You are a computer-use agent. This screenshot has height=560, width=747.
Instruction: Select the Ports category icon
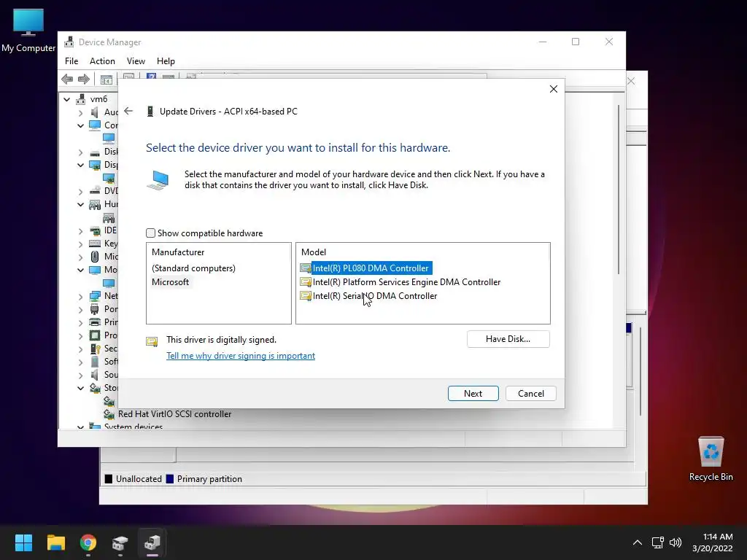pos(95,309)
